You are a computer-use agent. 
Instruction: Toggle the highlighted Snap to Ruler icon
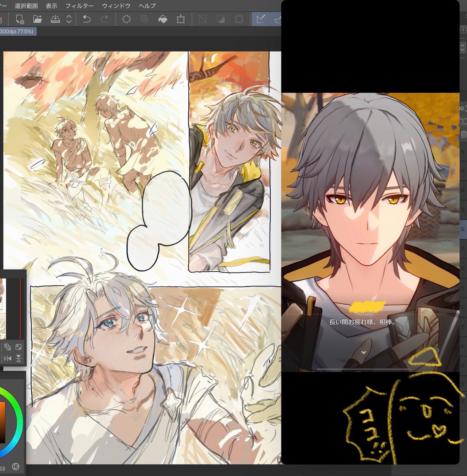pos(260,19)
